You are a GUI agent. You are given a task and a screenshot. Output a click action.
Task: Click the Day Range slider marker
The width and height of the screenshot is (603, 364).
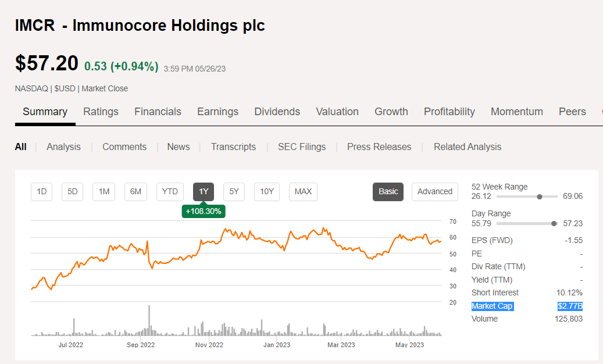tap(554, 223)
